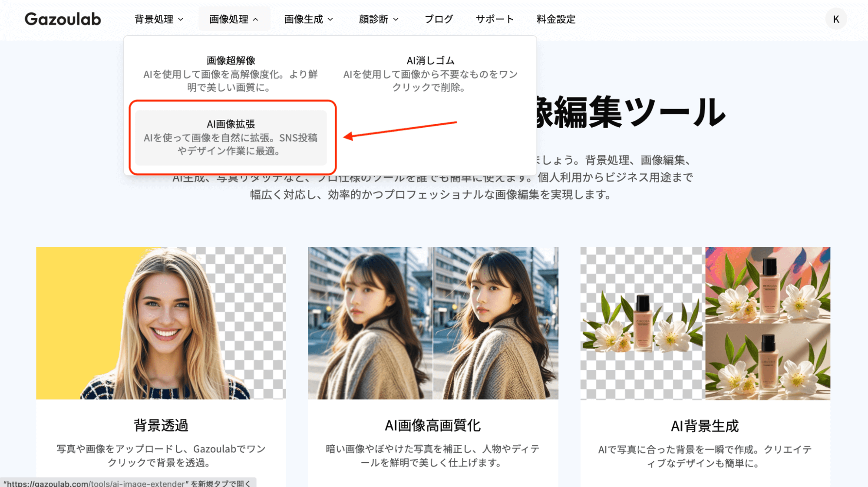The image size is (868, 487).
Task: Open the K user avatar menu
Action: click(835, 19)
